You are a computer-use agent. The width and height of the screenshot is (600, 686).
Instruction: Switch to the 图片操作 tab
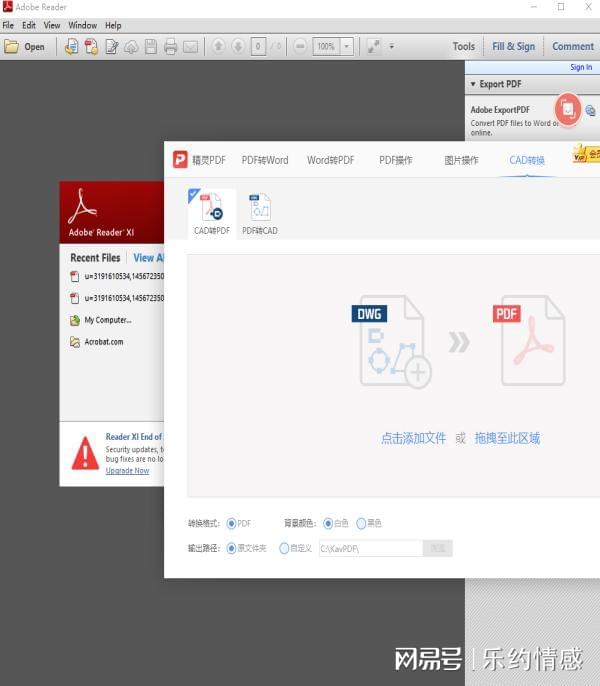[x=461, y=160]
